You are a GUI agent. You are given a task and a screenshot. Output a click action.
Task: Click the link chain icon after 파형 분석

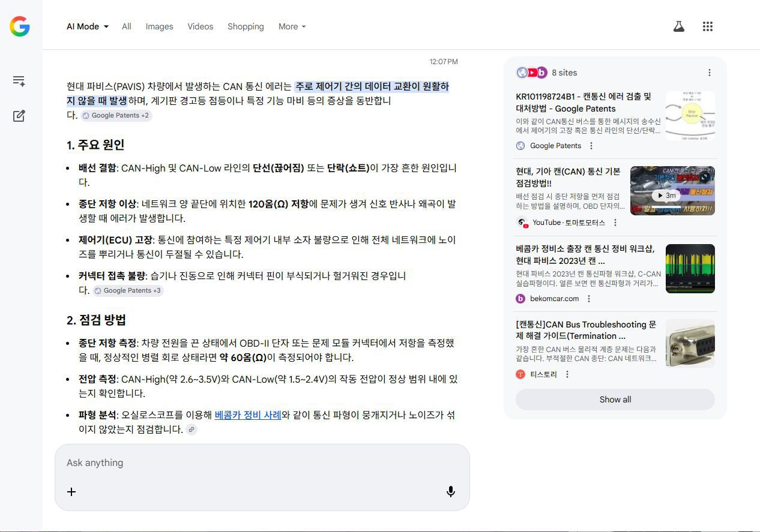(x=192, y=429)
